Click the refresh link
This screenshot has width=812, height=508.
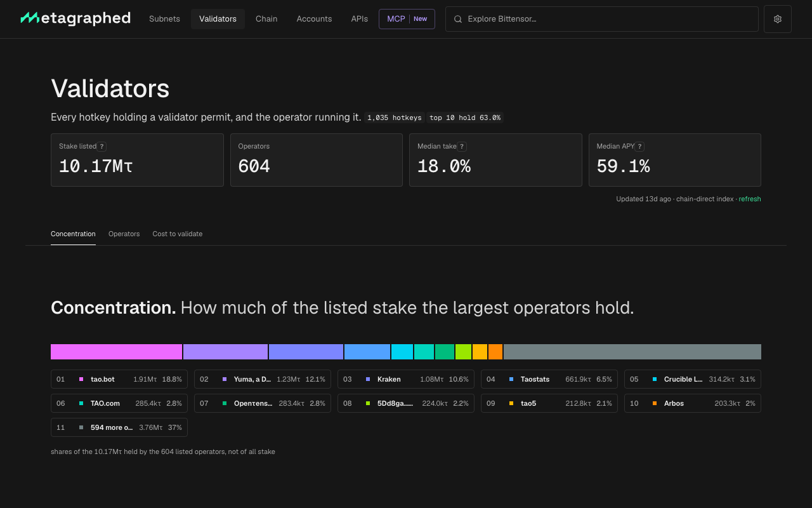coord(750,199)
